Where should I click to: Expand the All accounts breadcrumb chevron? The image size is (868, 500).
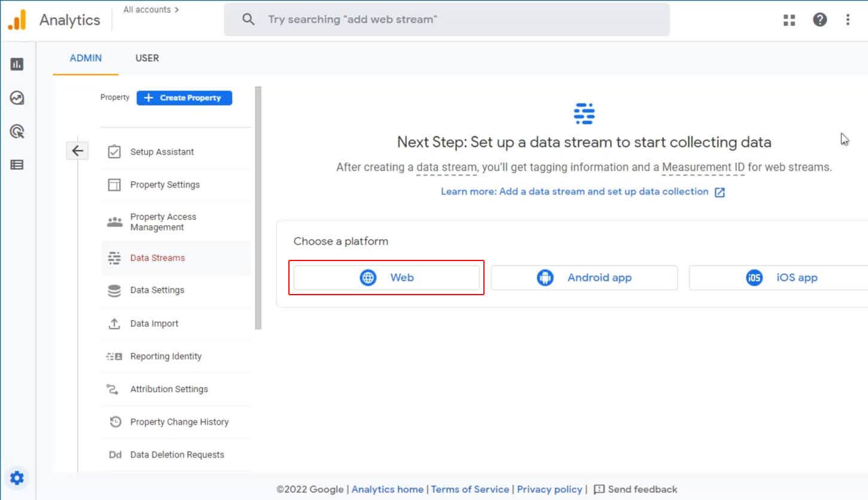176,10
